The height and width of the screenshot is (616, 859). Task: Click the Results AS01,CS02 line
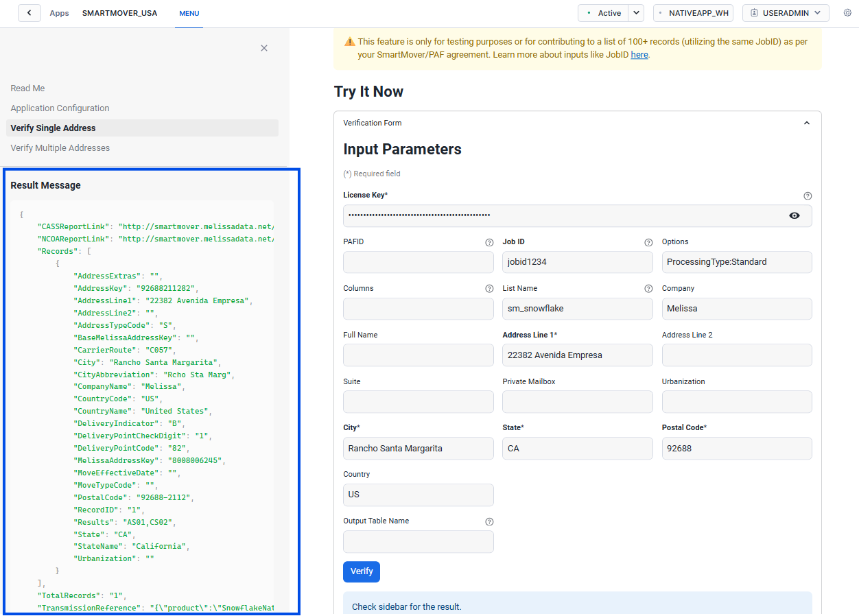pos(124,522)
